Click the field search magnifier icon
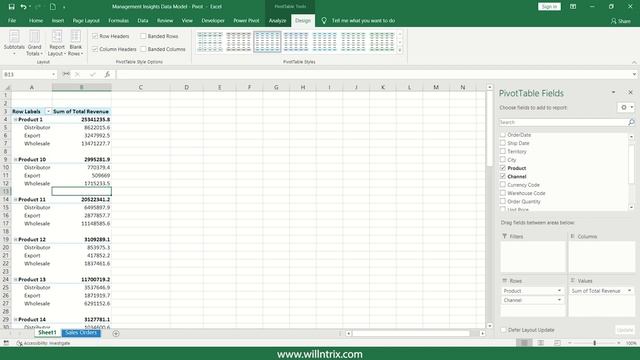The image size is (640, 360). coord(631,122)
